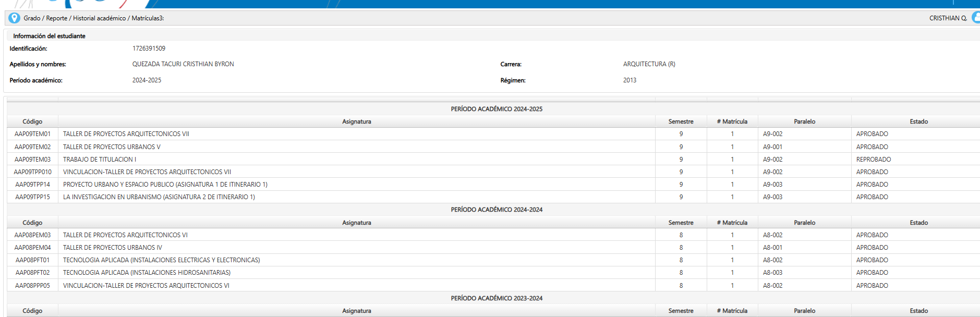
Task: Select the career value ARQUITECTURA (R)
Action: pos(649,64)
